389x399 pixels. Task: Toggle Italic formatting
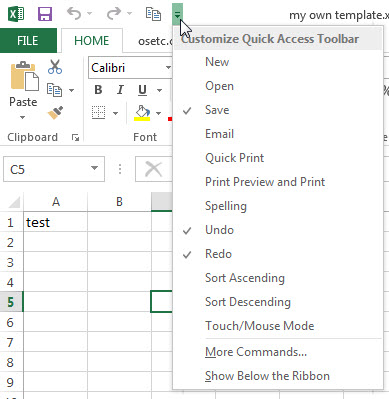coord(120,90)
